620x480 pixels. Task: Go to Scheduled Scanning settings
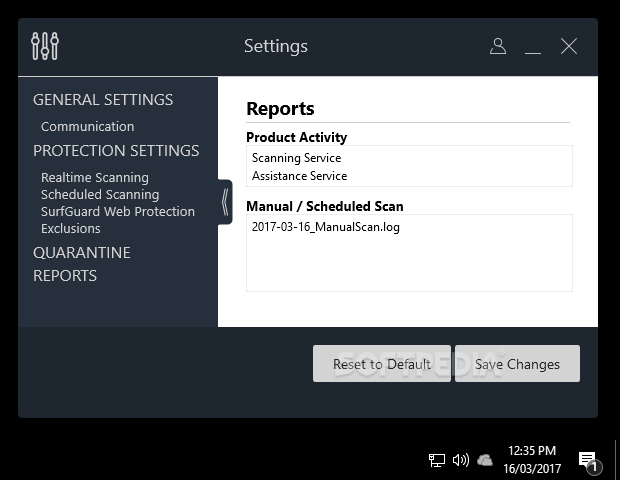click(x=100, y=195)
